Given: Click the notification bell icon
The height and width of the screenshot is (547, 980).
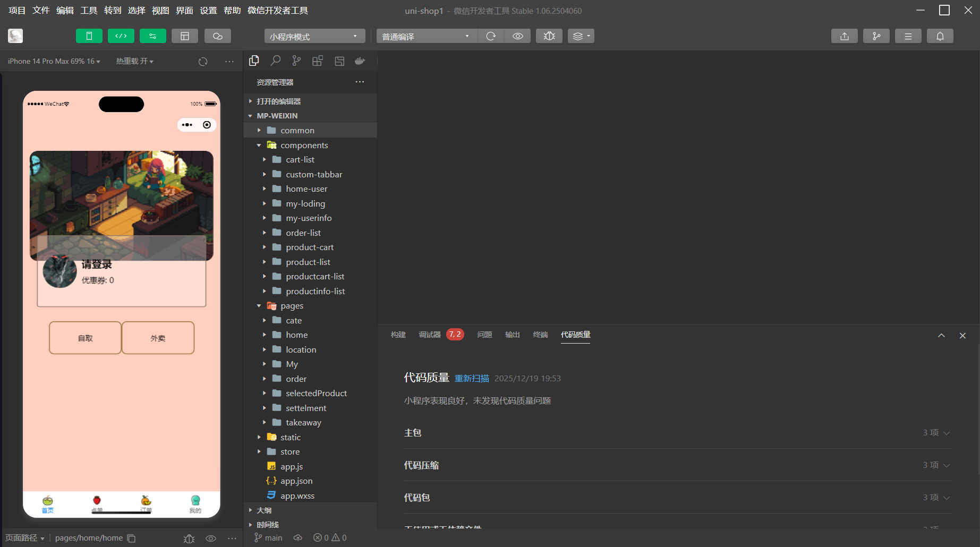Looking at the screenshot, I should 940,36.
